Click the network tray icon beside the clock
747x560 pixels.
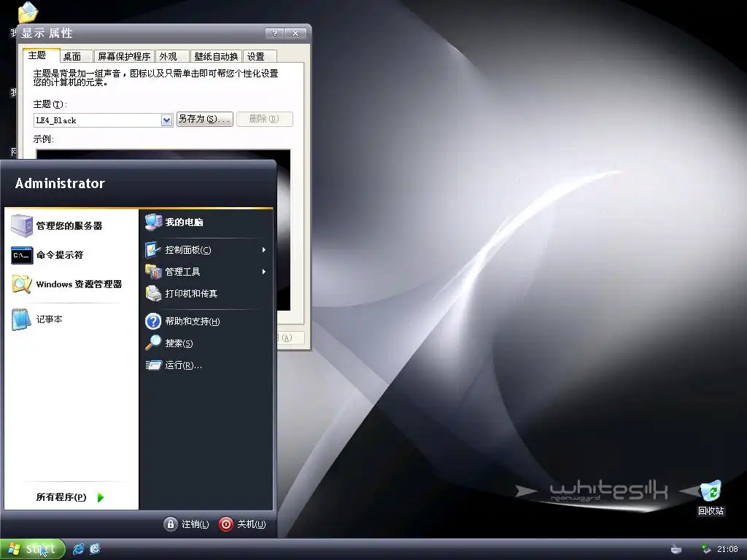[706, 549]
